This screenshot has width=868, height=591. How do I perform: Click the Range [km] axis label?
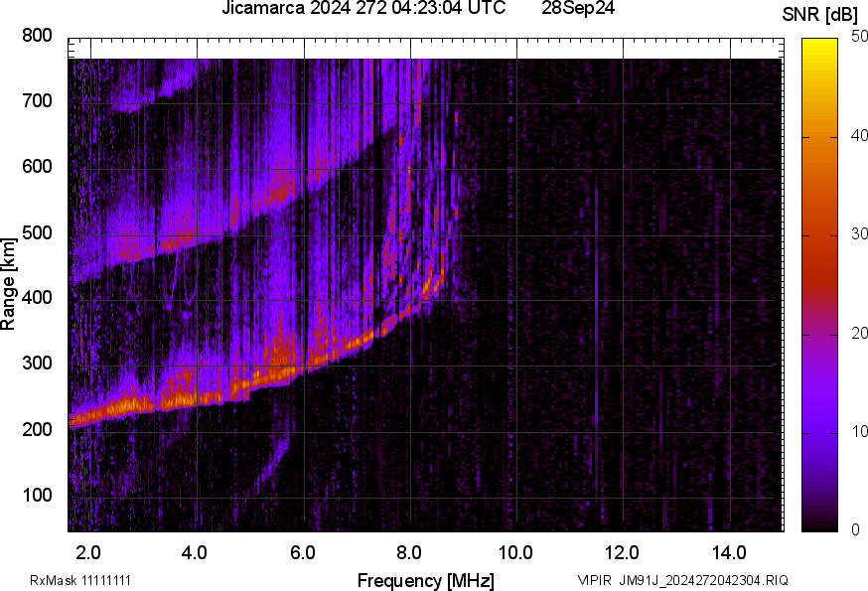pos(9,290)
